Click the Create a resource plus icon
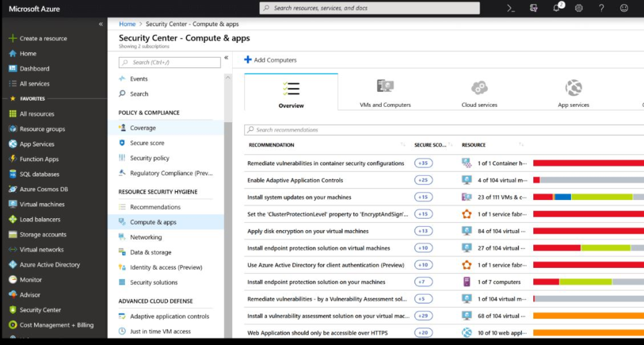Viewport: 644px width, 345px height. [13, 38]
